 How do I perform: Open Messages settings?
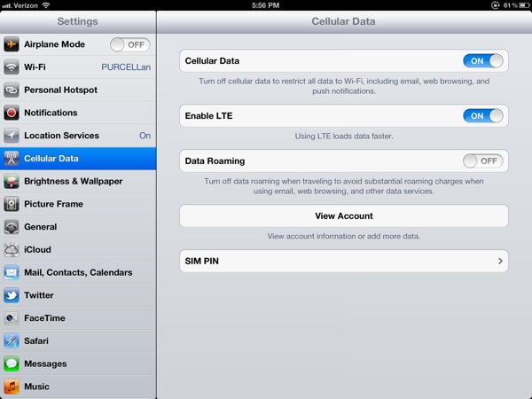point(78,364)
